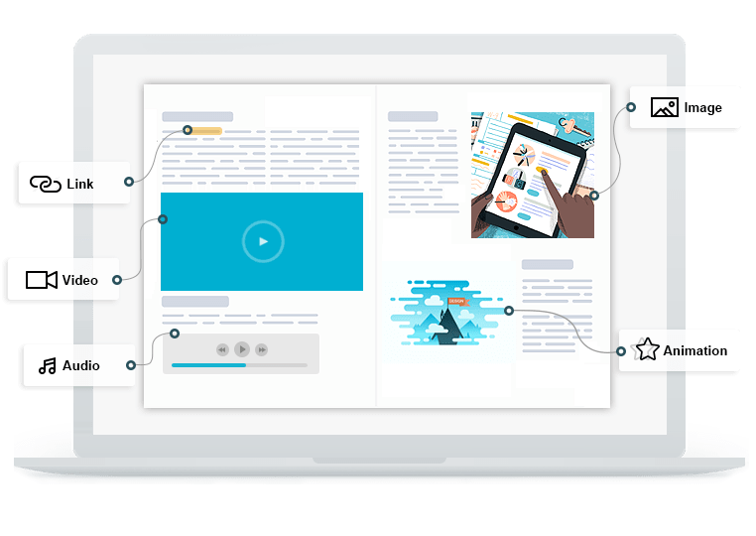Click the star icon in the Animation tag
Viewport: 756px width, 536px height.
point(647,349)
